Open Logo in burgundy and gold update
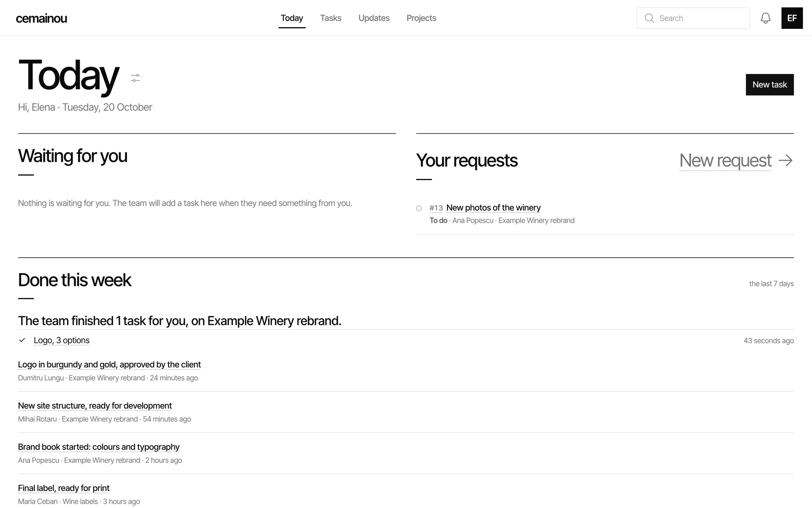This screenshot has width=812, height=508. coord(109,365)
